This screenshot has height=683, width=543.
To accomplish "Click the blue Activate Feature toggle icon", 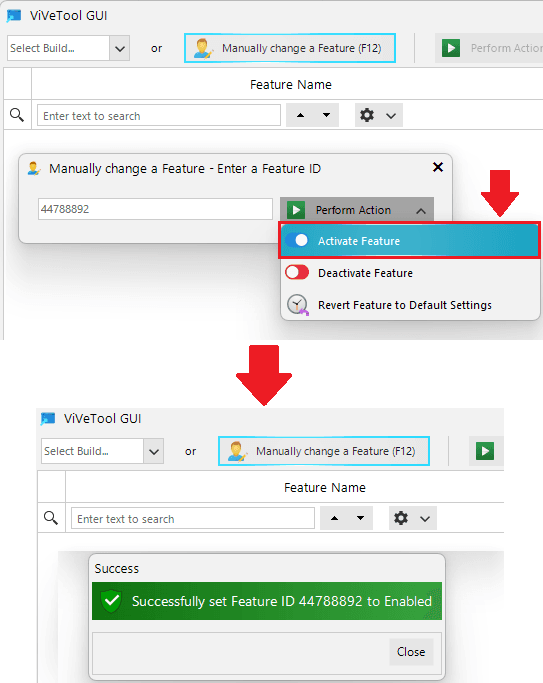I will (297, 240).
